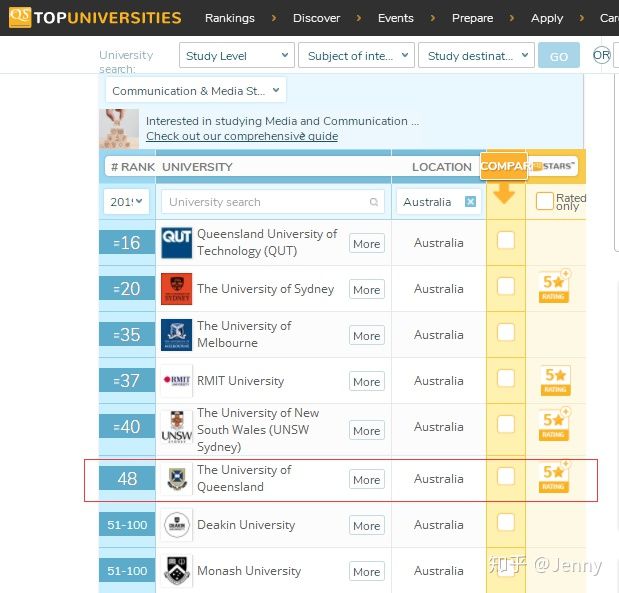The height and width of the screenshot is (593, 619).
Task: Click the =16 rank cell
Action: pyautogui.click(x=127, y=242)
